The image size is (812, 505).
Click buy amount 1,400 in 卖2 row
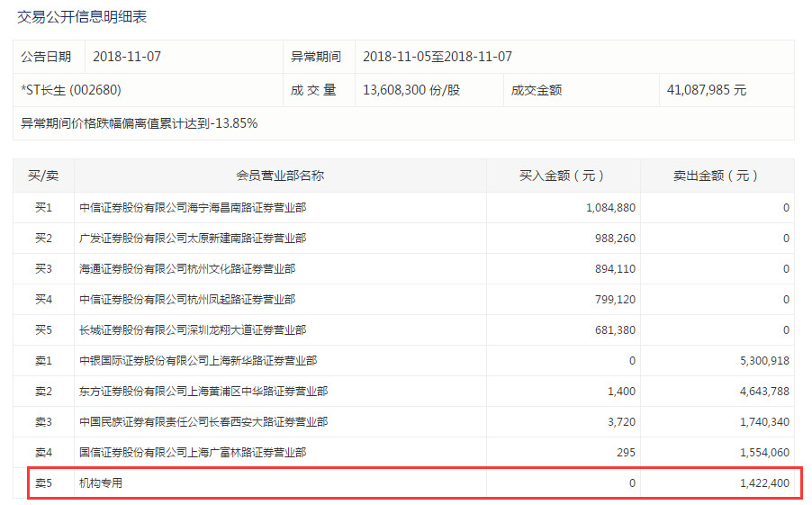tap(621, 391)
